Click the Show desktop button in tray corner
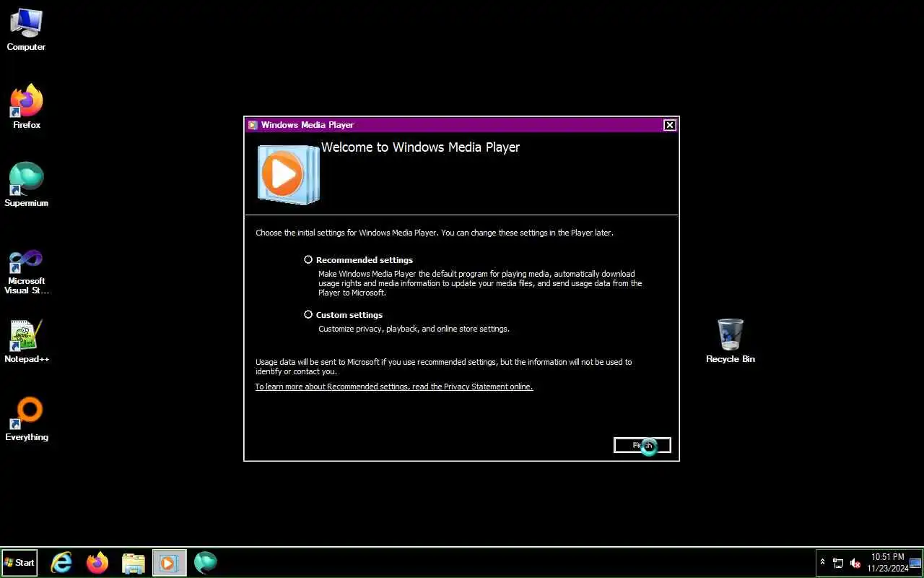Image resolution: width=924 pixels, height=578 pixels. pos(915,563)
